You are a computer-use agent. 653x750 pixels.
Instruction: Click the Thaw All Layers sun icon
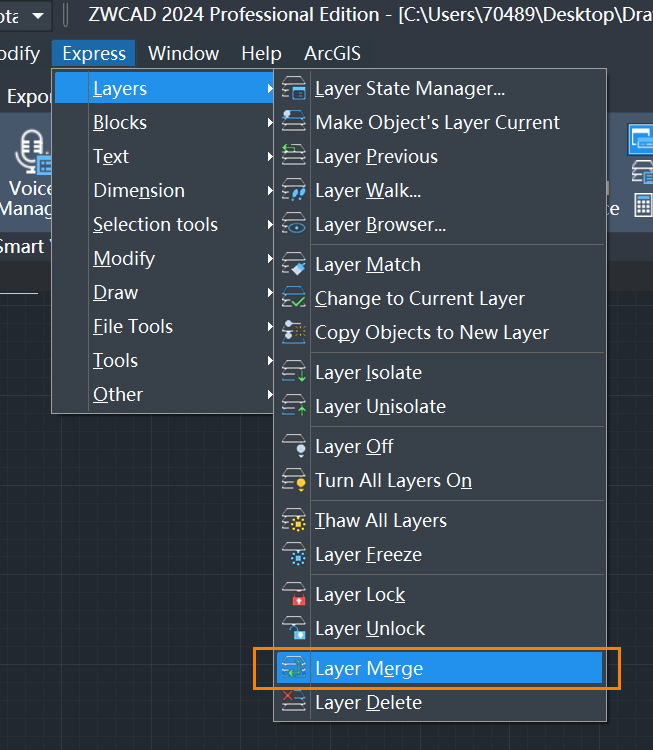pyautogui.click(x=293, y=520)
